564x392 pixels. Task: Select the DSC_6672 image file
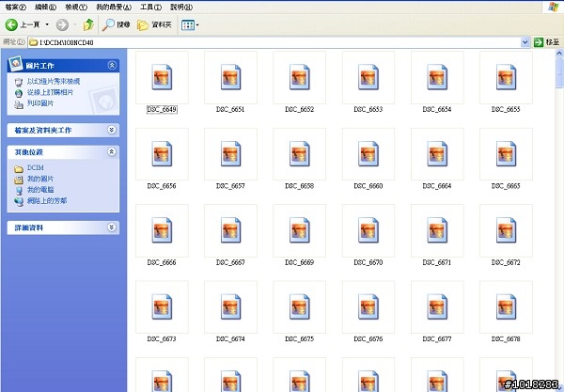[506, 236]
